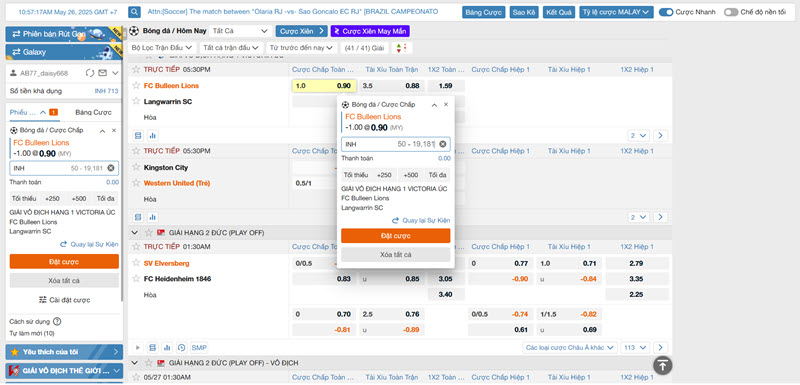Open the account mailbox envelope
The height and width of the screenshot is (385, 800).
103,73
